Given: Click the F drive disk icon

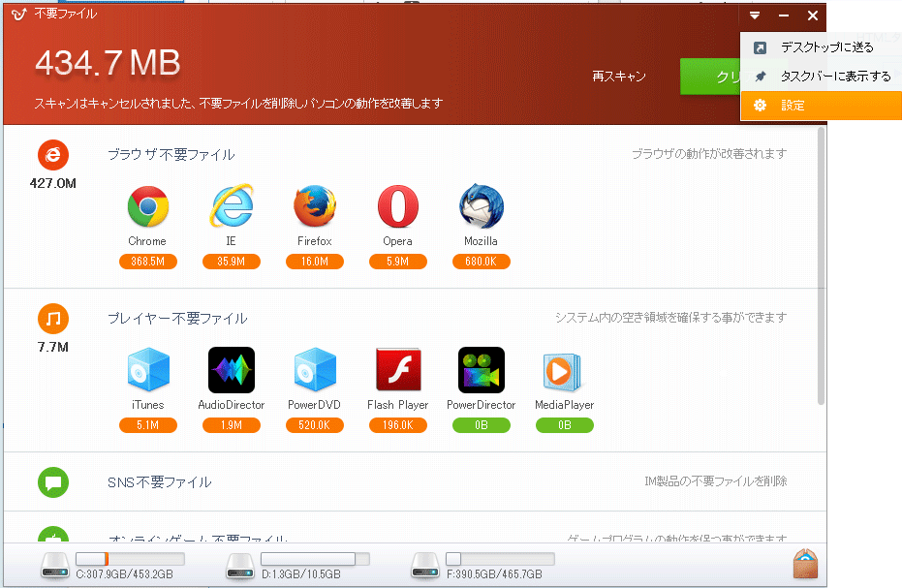Looking at the screenshot, I should click(425, 566).
